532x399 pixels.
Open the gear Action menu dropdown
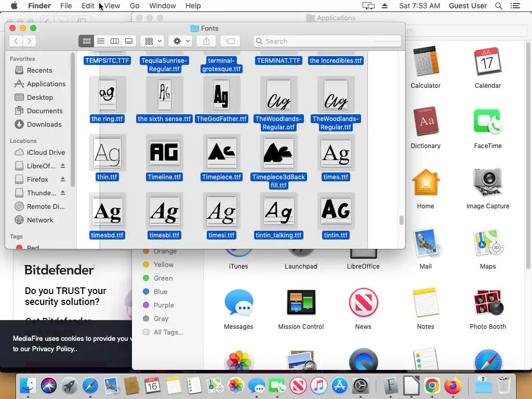(181, 41)
